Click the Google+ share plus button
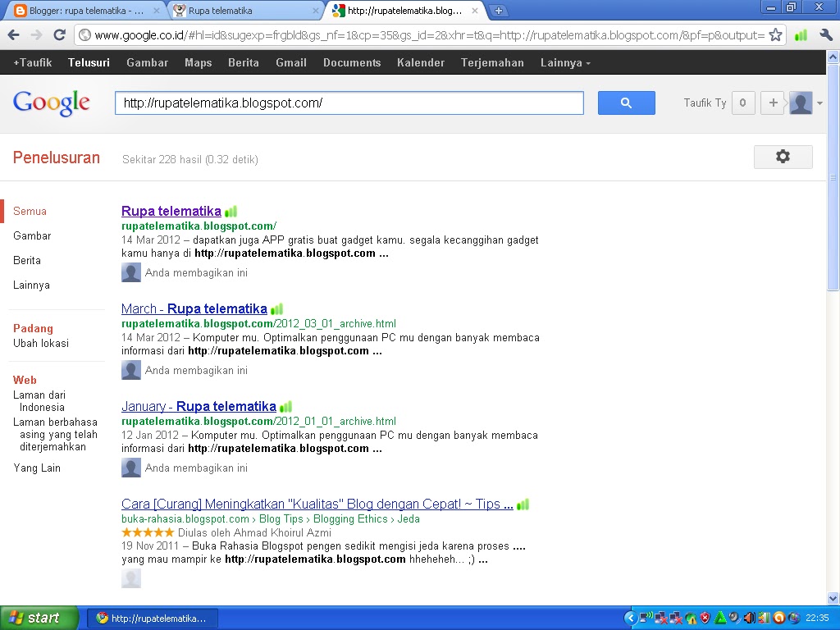This screenshot has height=630, width=840. (x=773, y=103)
